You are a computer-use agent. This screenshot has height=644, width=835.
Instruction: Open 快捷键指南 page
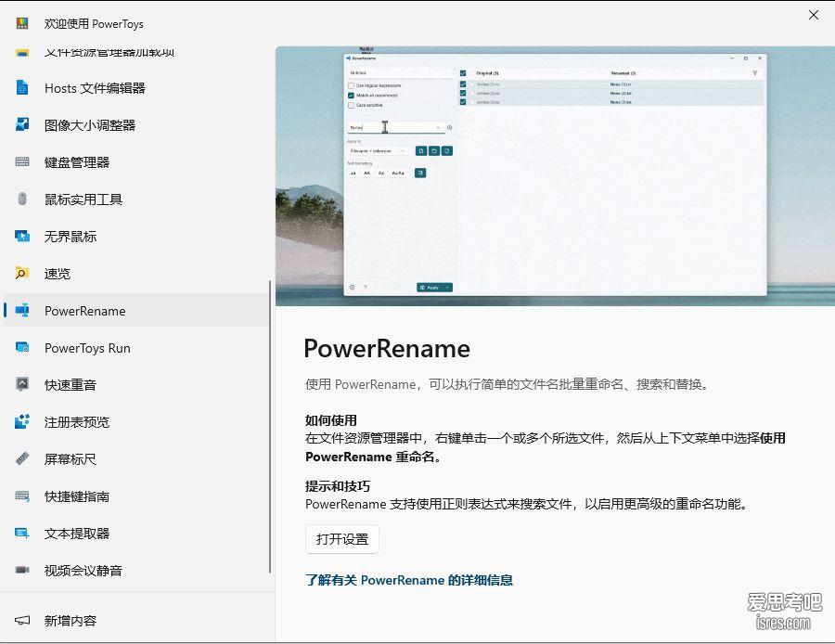[135, 496]
